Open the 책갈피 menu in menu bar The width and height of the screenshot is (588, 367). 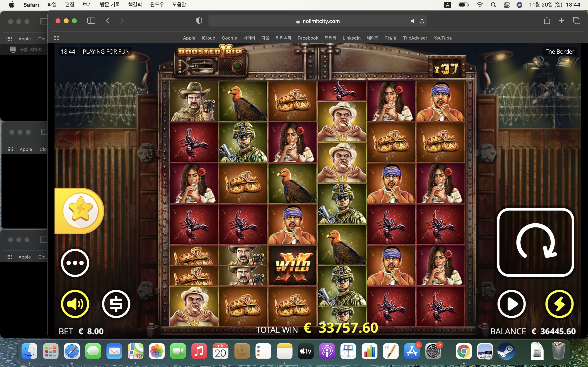click(135, 5)
